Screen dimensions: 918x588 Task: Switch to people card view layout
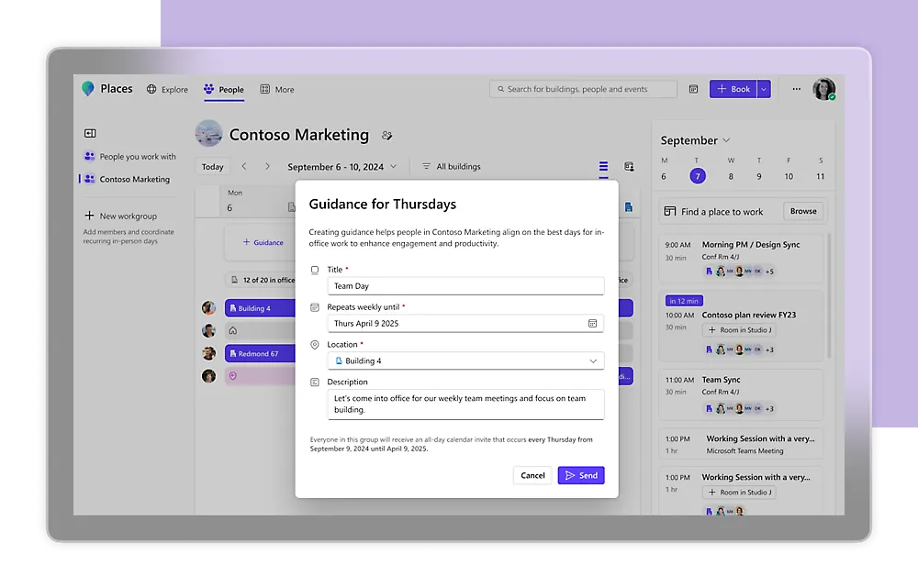[x=629, y=167]
